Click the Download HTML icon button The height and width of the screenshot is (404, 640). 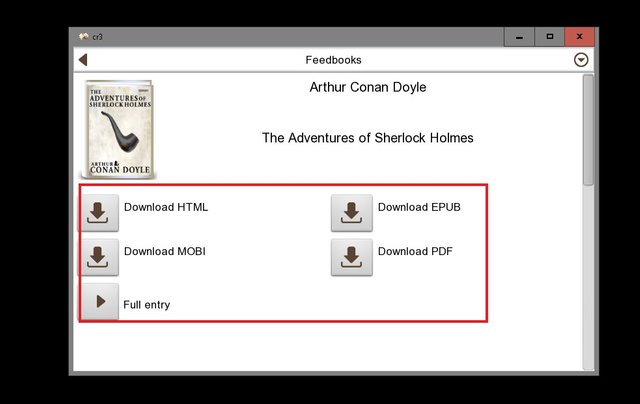[98, 213]
